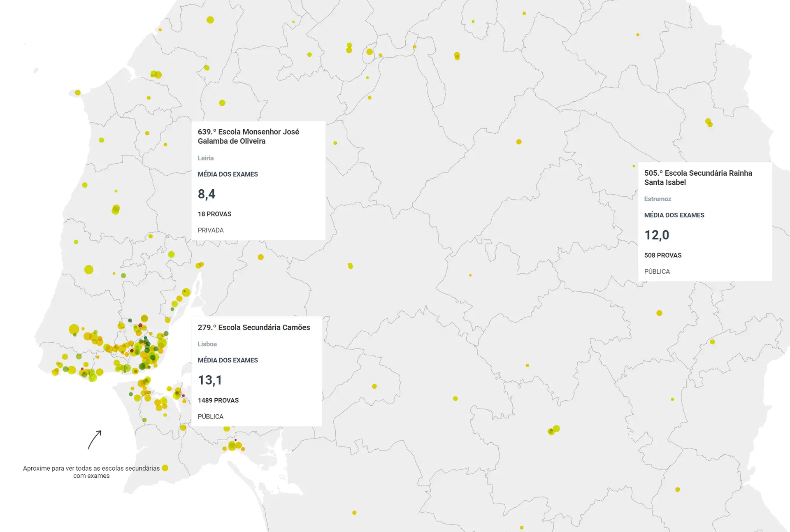Click the Lisboa location label in the Camões card
This screenshot has width=790, height=532.
pyautogui.click(x=207, y=344)
